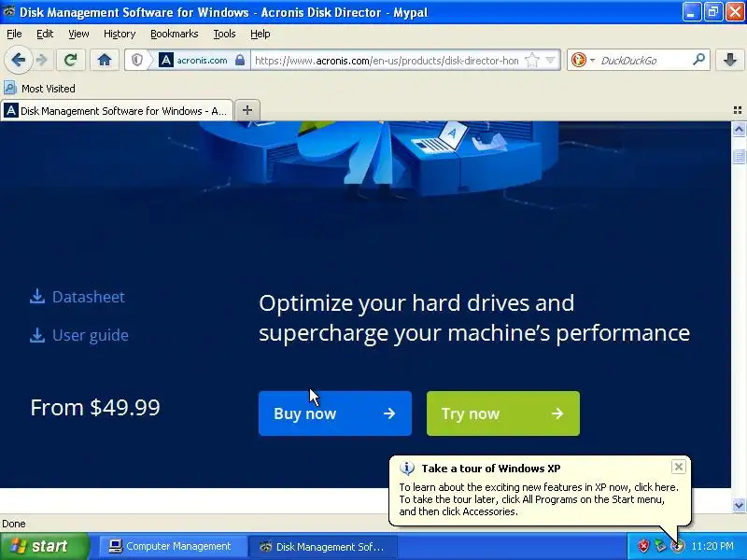Click the 11:20 PM system clock
Viewport: 747px width, 560px height.
click(712, 546)
